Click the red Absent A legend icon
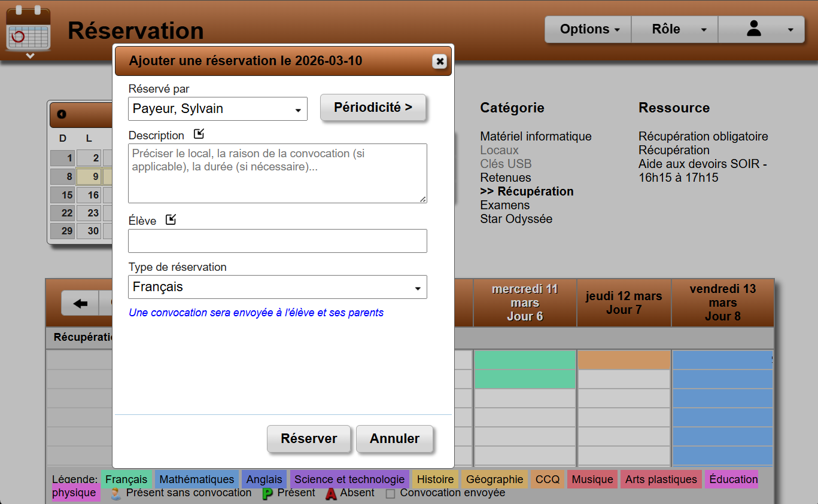 [x=331, y=494]
